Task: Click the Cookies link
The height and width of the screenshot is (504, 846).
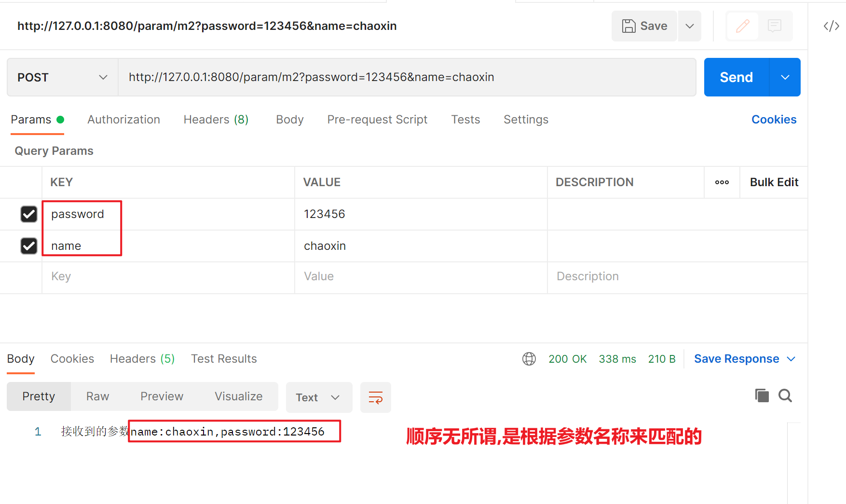Action: pos(774,120)
